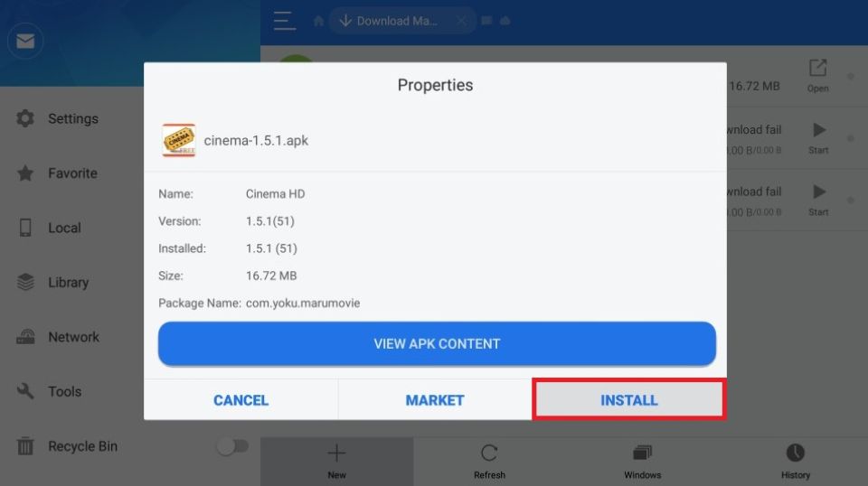Click the Tools wrench icon
Screen dimensions: 868x486
click(25, 391)
